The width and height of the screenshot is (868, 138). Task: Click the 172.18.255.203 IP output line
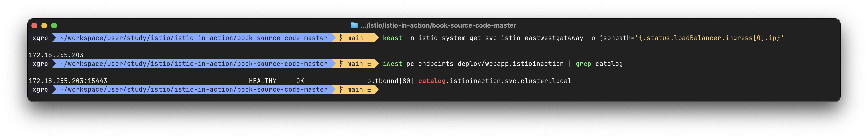(56, 55)
